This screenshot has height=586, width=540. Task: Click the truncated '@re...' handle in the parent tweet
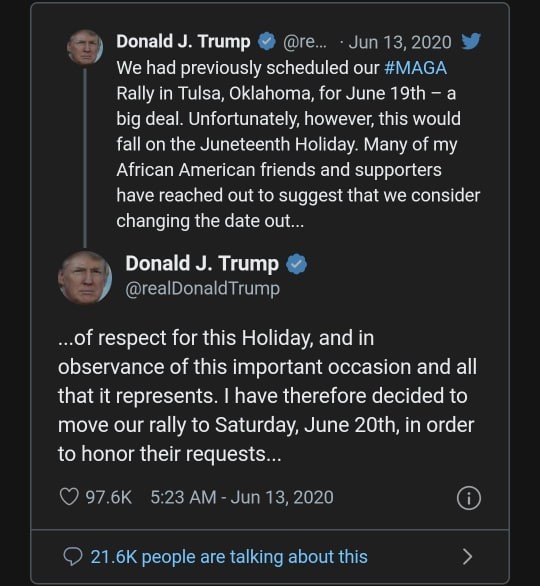(305, 42)
